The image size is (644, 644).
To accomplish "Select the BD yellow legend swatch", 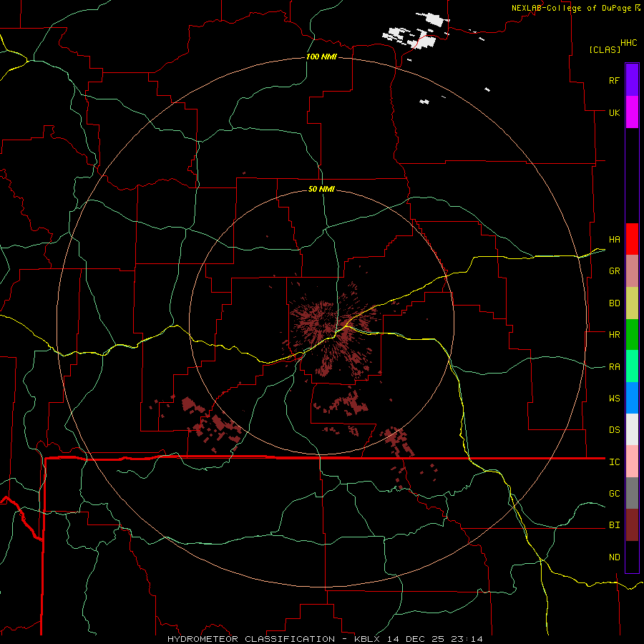I will (x=632, y=303).
